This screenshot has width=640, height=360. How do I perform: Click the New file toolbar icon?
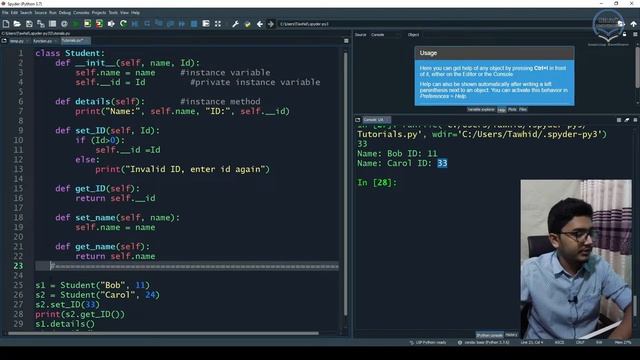(x=6, y=24)
